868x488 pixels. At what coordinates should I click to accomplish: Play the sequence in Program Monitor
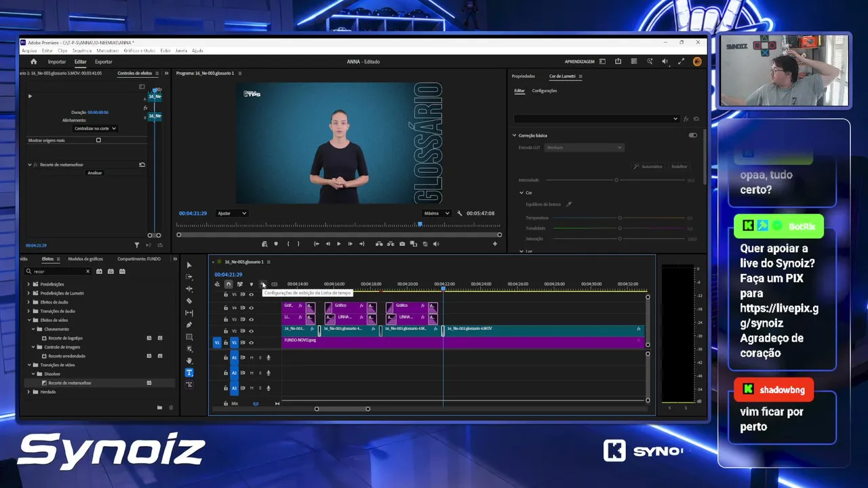[x=339, y=244]
